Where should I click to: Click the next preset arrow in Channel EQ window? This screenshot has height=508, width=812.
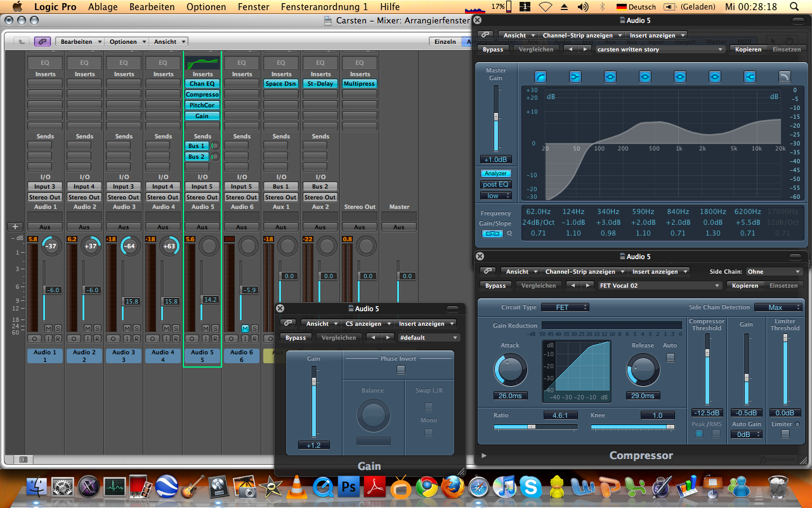click(585, 49)
